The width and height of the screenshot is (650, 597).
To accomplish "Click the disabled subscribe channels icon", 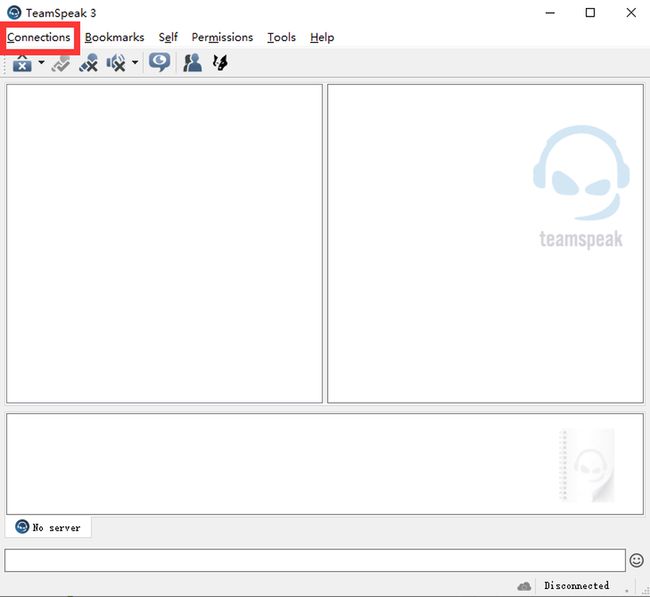I will 61,63.
